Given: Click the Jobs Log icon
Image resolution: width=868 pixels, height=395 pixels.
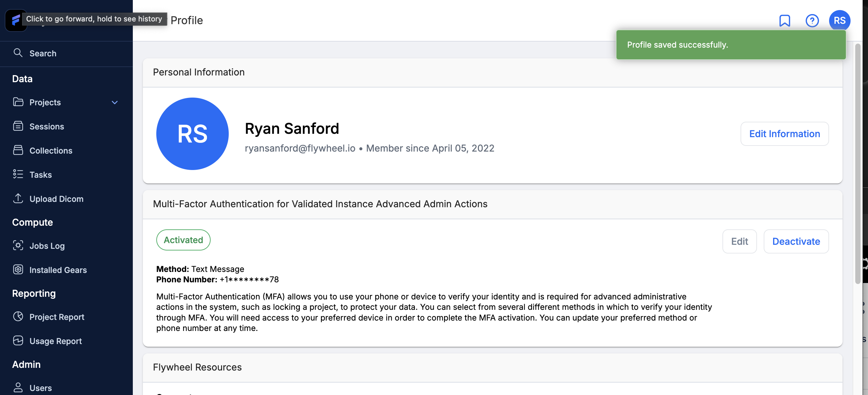Looking at the screenshot, I should coord(18,245).
